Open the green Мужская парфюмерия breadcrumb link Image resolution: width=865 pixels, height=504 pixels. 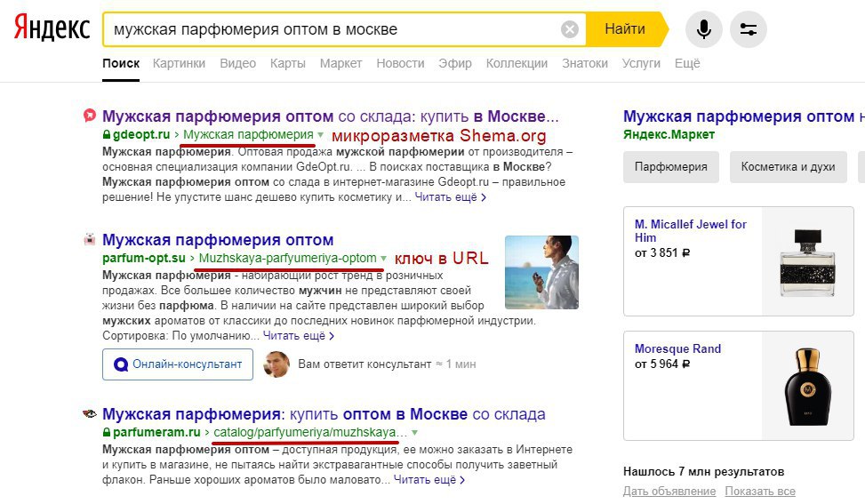click(248, 134)
